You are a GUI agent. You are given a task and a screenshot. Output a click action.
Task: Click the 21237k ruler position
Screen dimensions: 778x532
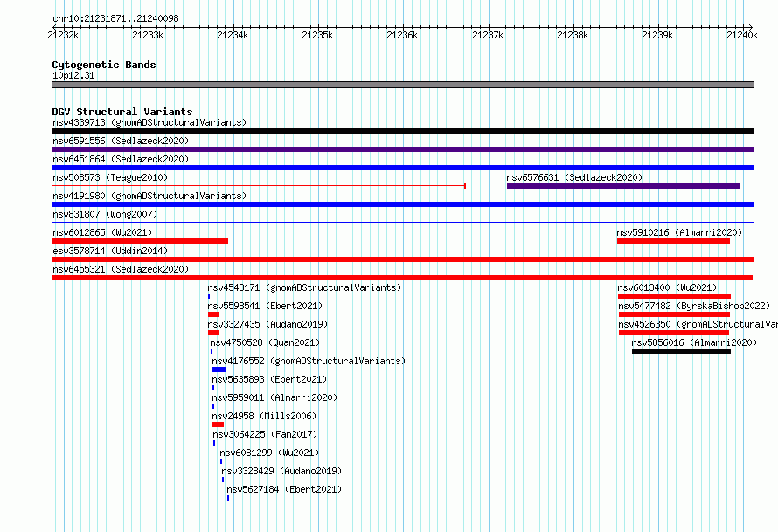click(x=488, y=35)
